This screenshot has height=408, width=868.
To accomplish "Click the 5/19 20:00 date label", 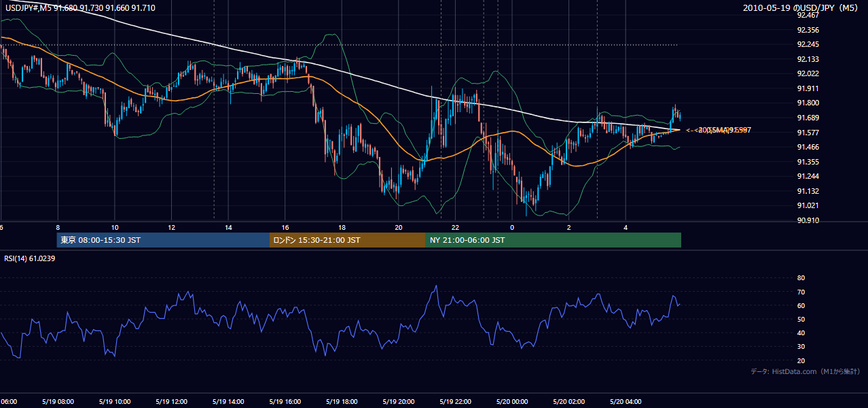I will 398,402.
